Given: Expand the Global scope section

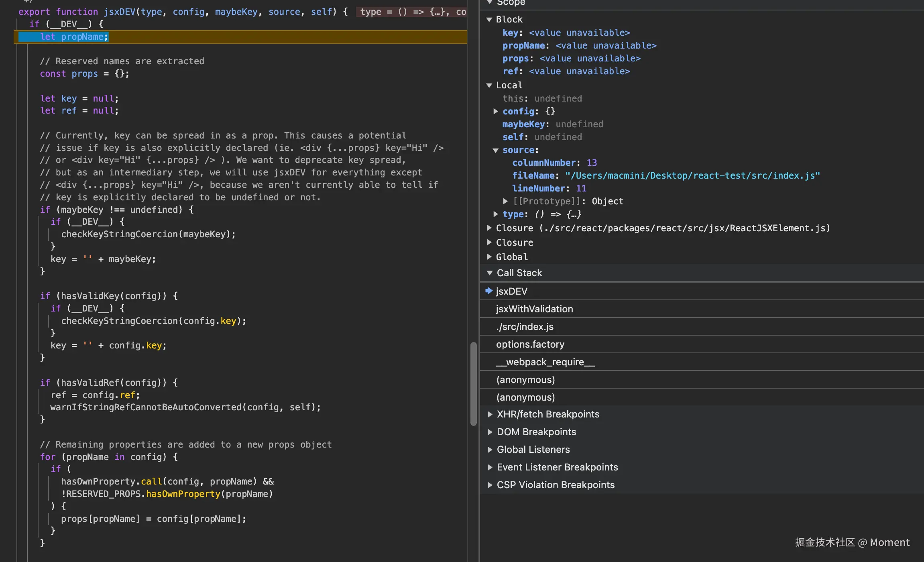Looking at the screenshot, I should pyautogui.click(x=489, y=257).
